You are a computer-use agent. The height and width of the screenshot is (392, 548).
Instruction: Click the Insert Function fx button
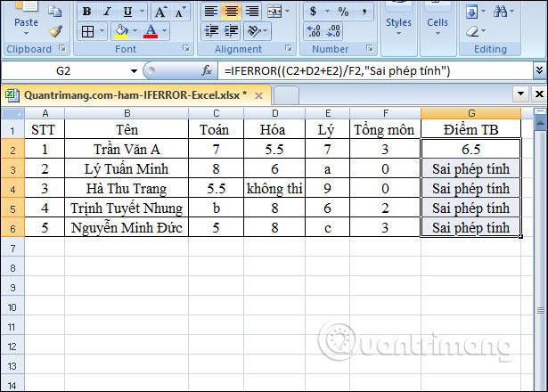(x=207, y=71)
